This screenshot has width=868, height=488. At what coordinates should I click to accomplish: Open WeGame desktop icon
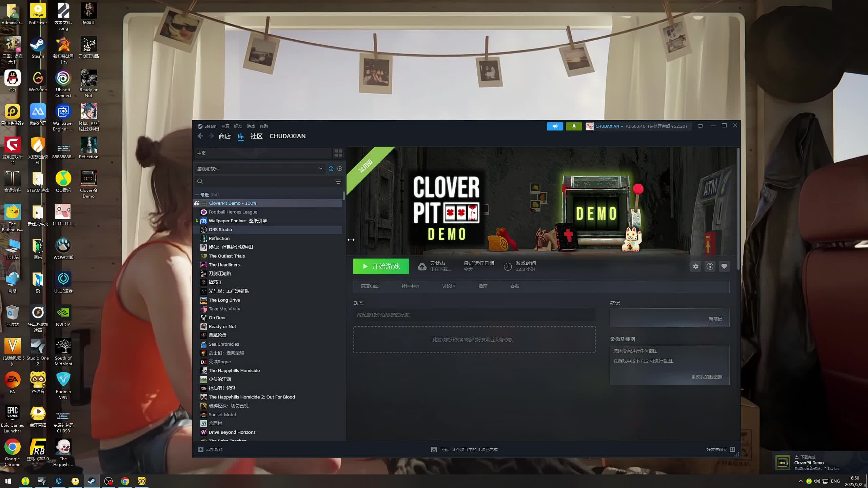coord(38,81)
